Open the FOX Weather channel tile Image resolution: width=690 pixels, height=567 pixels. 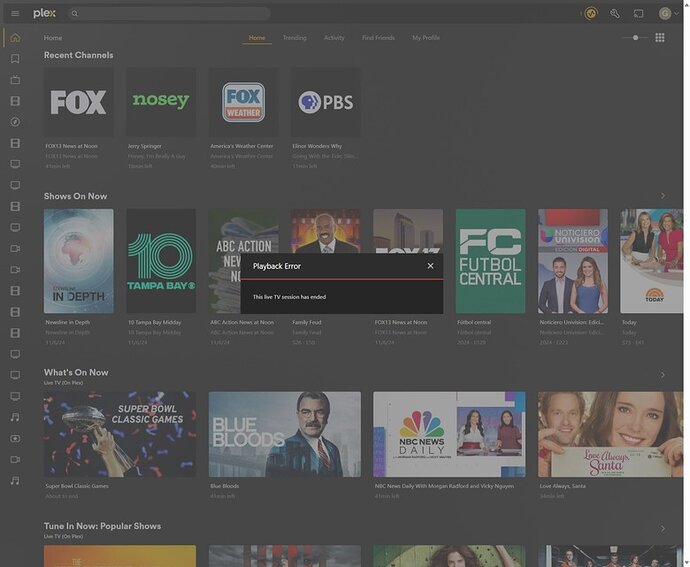pos(243,102)
